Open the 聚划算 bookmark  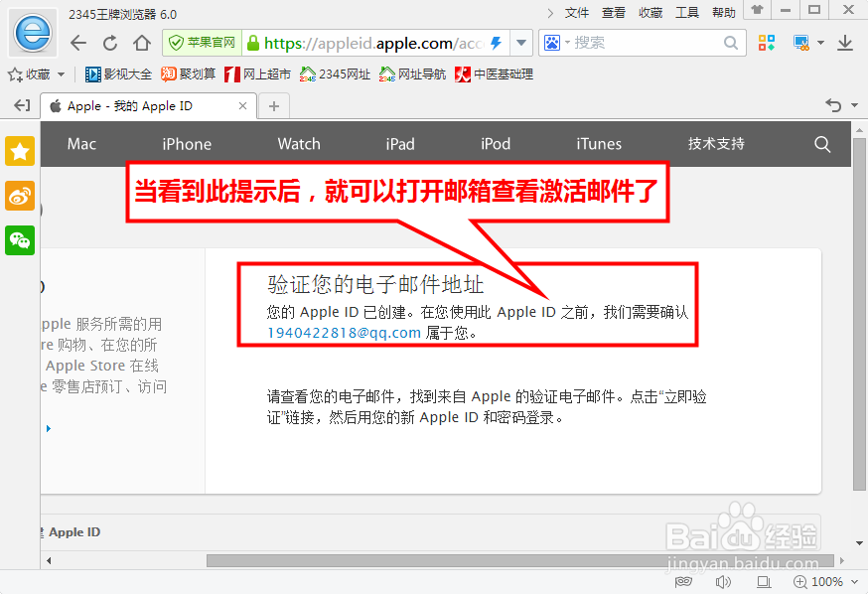point(189,74)
